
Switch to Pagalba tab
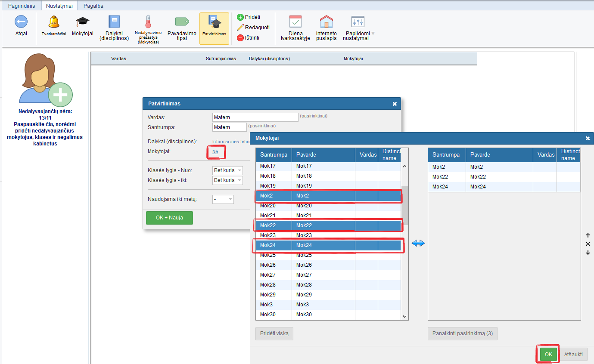point(93,6)
